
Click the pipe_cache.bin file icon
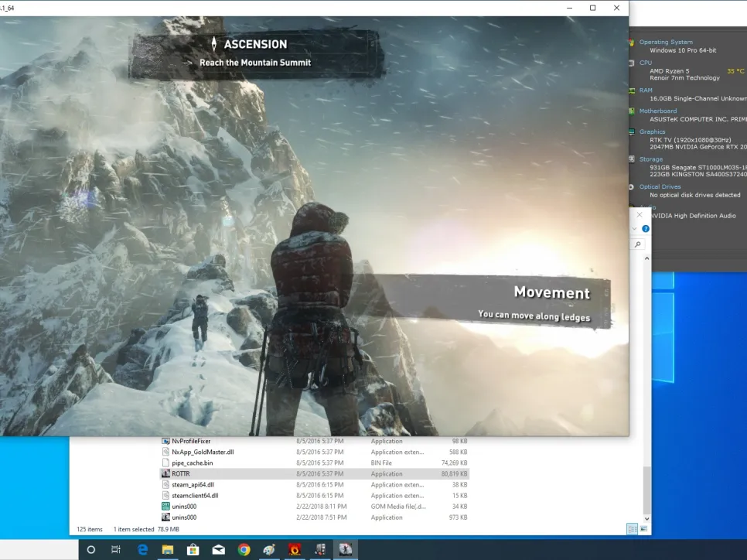click(165, 463)
